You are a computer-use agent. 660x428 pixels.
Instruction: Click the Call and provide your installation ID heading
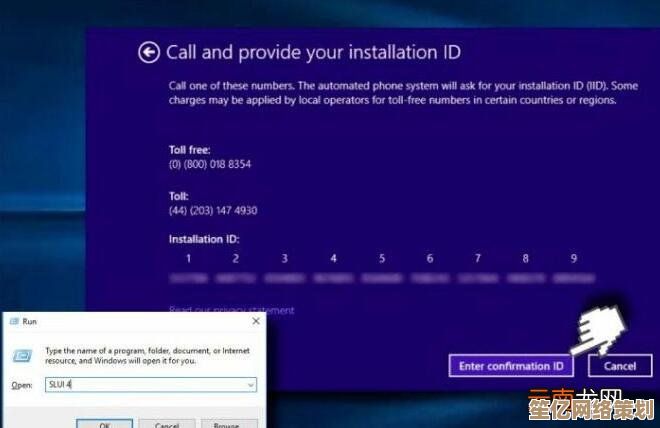(313, 52)
